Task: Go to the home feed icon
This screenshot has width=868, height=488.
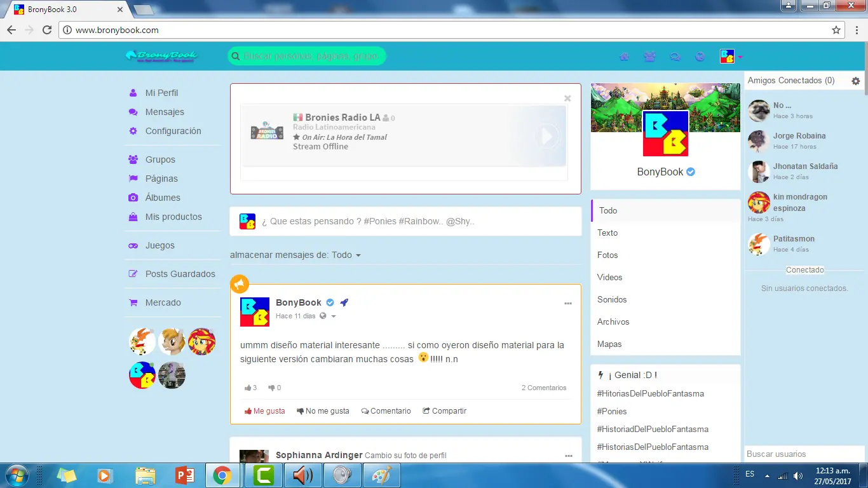Action: tap(624, 56)
